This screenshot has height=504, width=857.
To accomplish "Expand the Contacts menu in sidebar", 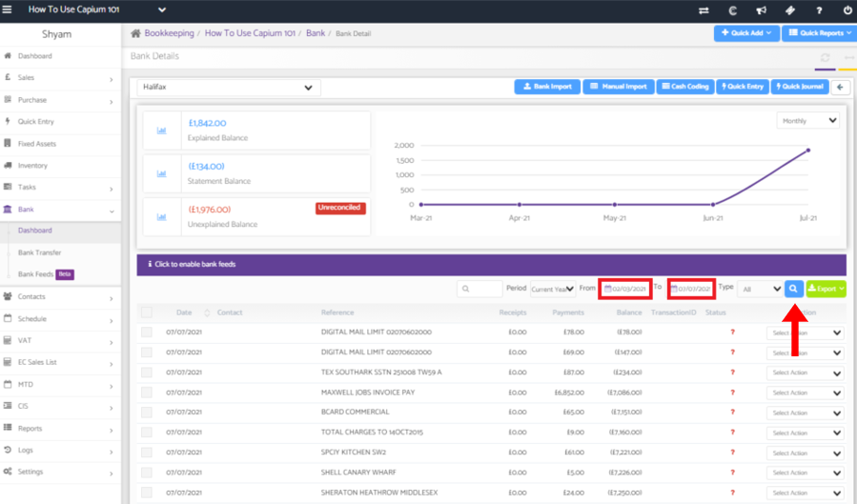I will tap(60, 297).
